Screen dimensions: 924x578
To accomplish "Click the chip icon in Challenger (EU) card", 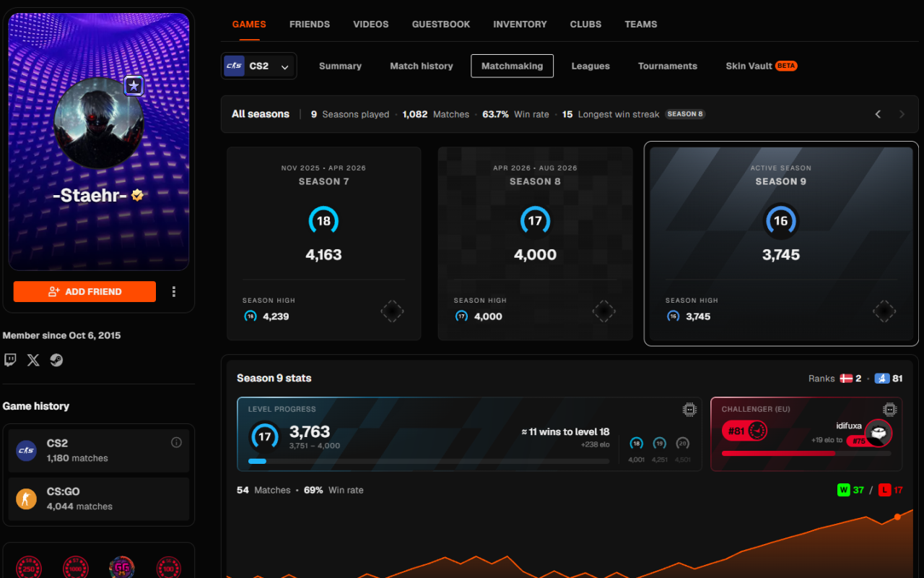I will click(x=889, y=410).
